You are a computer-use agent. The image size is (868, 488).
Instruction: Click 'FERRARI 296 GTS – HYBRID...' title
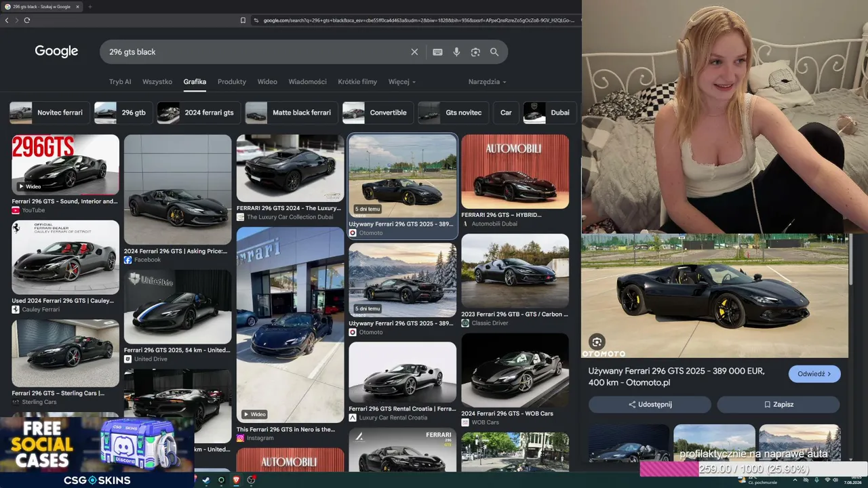click(x=502, y=215)
